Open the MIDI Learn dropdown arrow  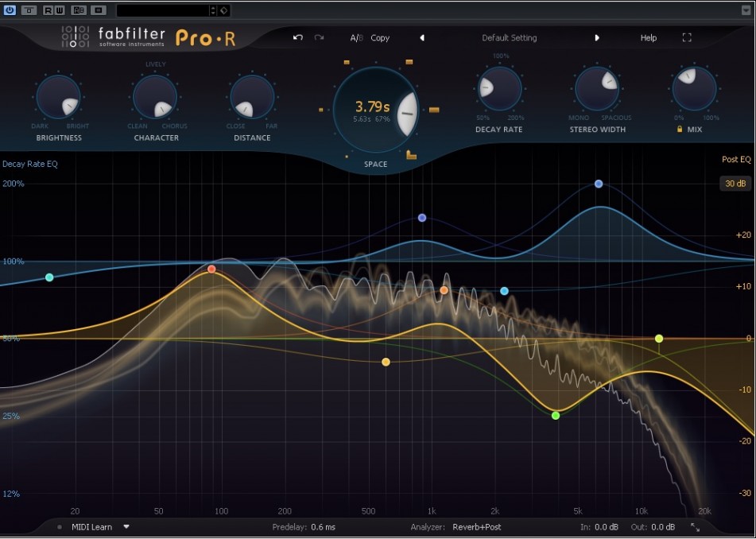point(126,527)
